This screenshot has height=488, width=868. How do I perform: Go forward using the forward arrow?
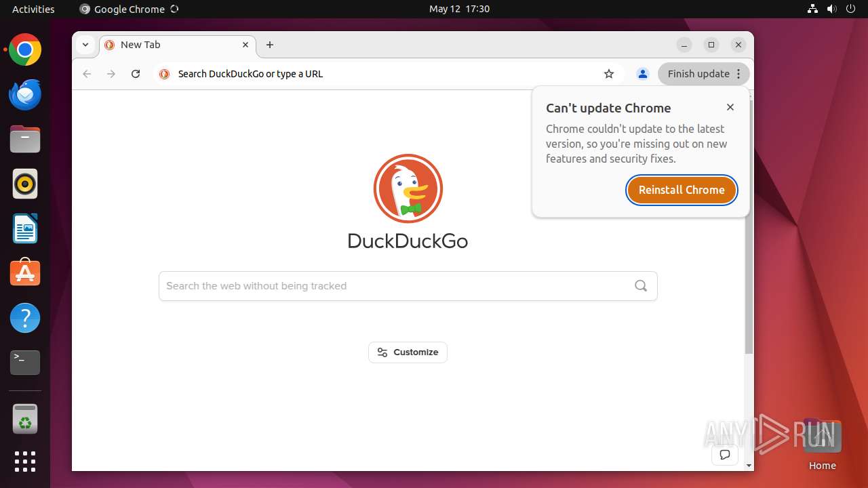(x=111, y=74)
